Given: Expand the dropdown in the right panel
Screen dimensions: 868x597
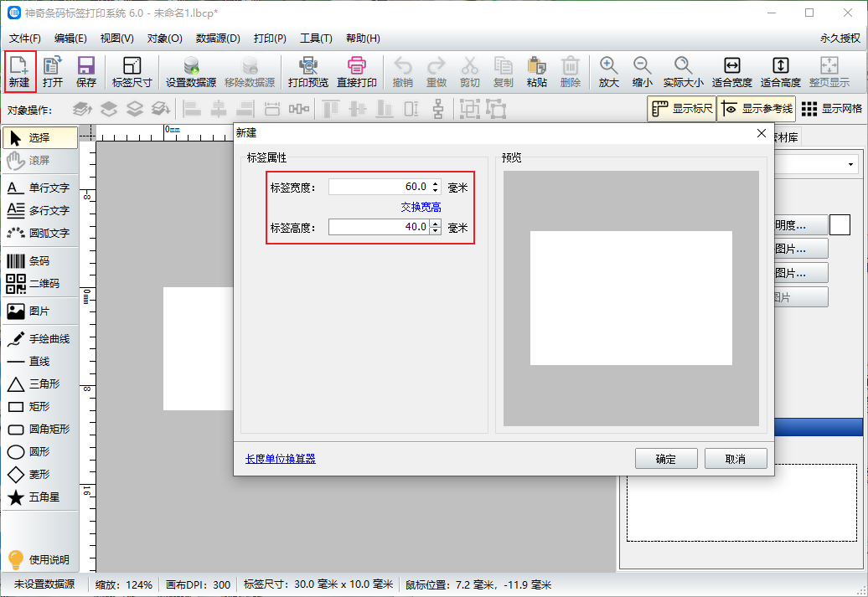Looking at the screenshot, I should point(851,163).
